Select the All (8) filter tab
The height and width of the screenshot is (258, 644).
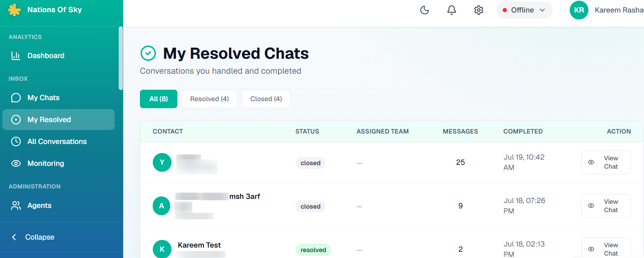tap(159, 99)
